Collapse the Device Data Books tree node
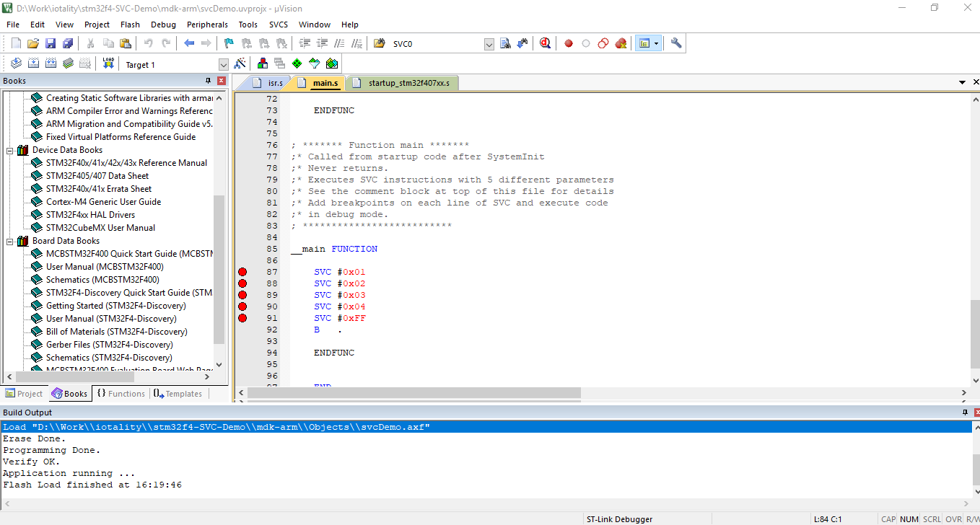Viewport: 980px width, 525px height. [10, 150]
